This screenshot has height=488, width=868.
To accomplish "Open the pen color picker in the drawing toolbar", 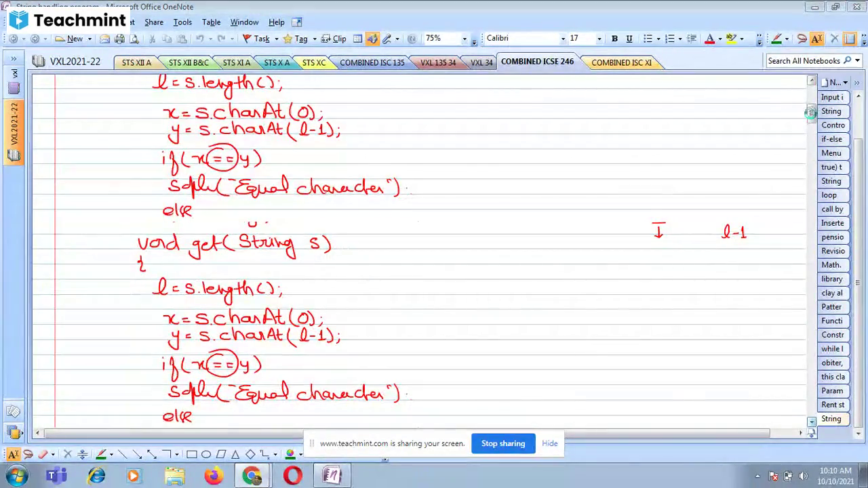I will (x=101, y=454).
